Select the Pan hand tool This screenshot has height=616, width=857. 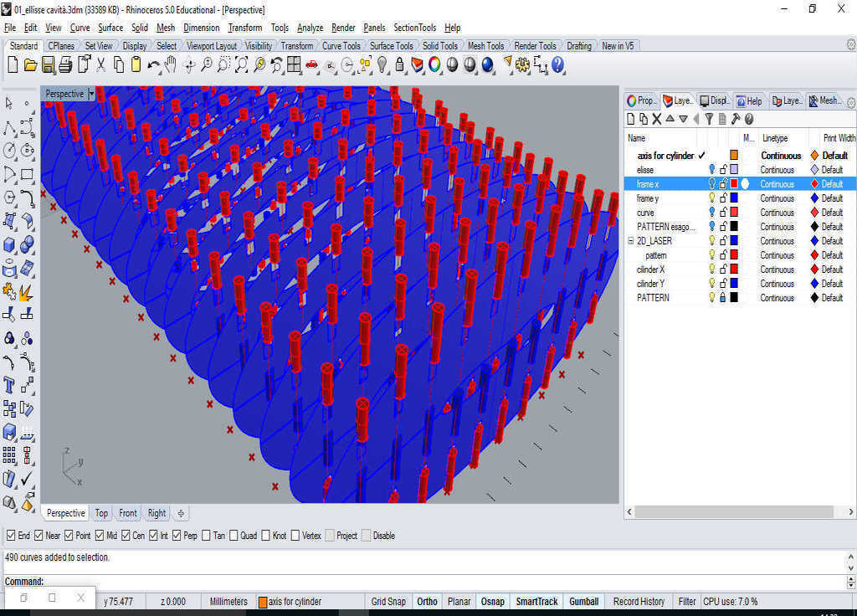point(171,65)
